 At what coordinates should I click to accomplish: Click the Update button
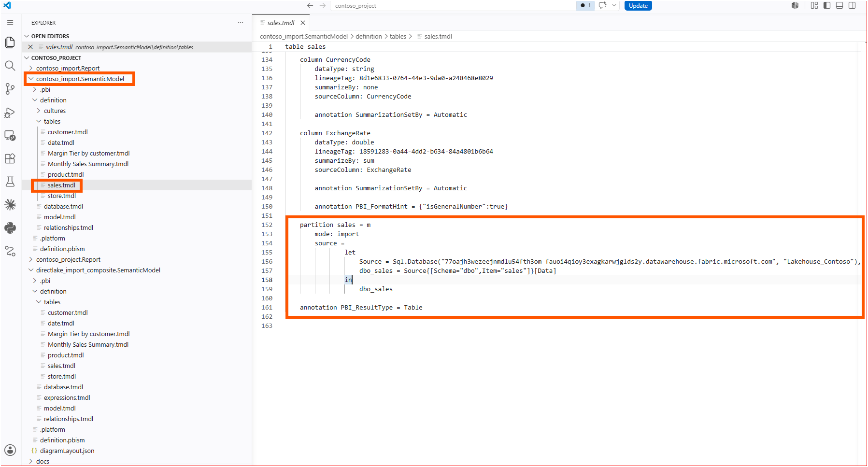coord(638,6)
